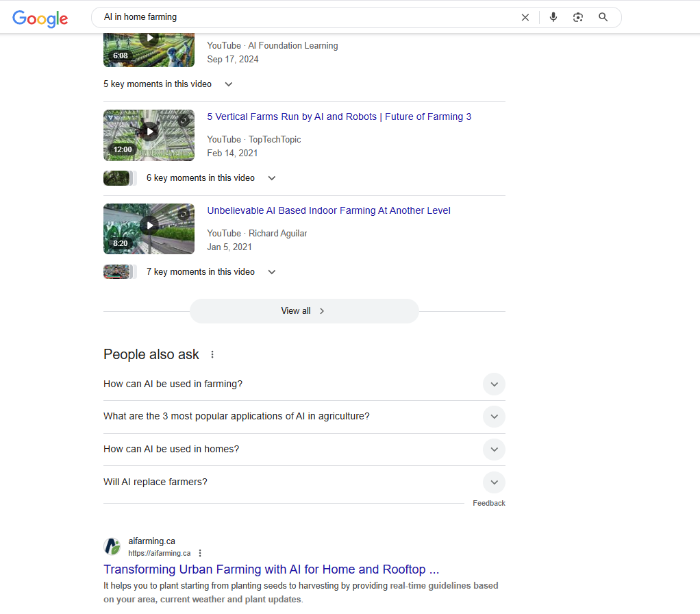Image resolution: width=700 pixels, height=614 pixels.
Task: Click the 'View all' videos button
Action: tap(304, 311)
